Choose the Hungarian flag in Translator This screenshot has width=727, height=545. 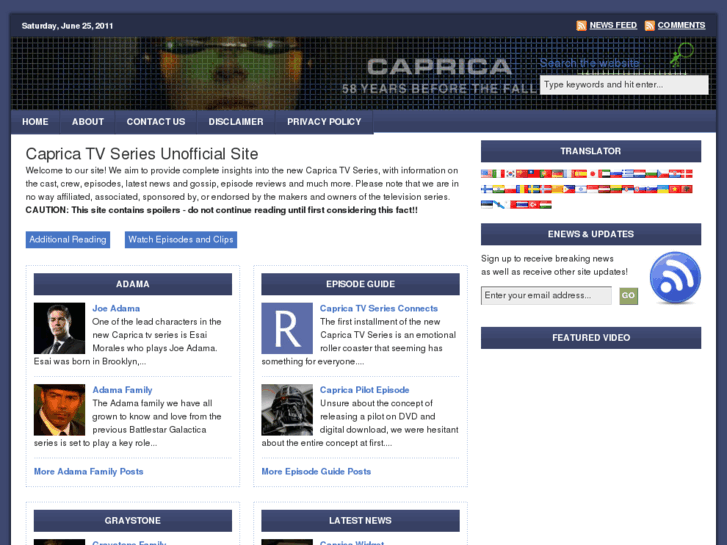click(546, 205)
